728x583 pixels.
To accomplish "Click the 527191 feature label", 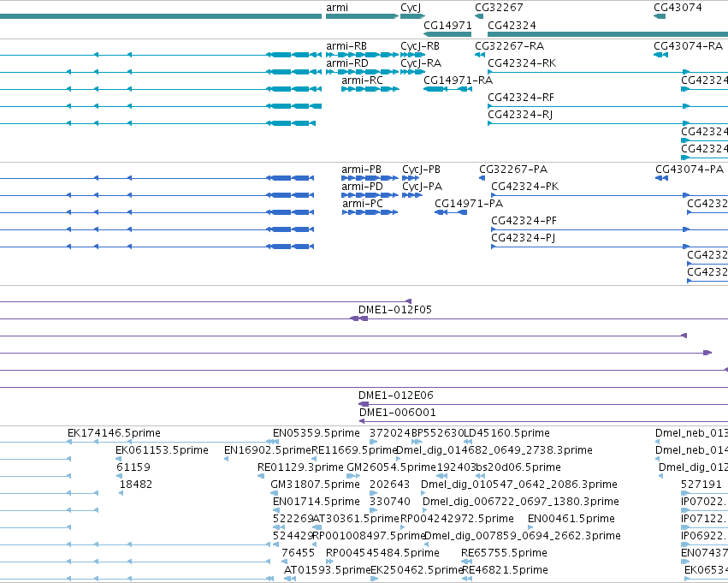I will (x=701, y=485).
